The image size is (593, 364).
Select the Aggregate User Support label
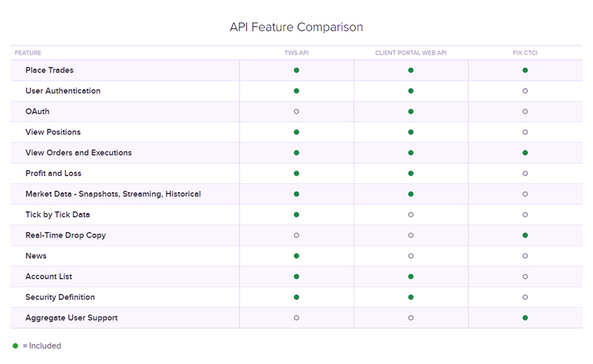(71, 318)
